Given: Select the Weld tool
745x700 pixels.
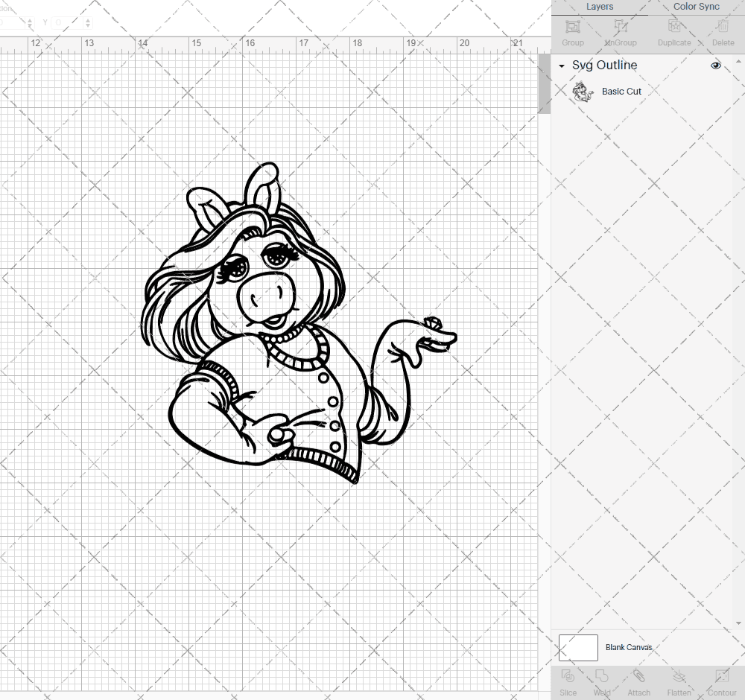Looking at the screenshot, I should (x=601, y=681).
